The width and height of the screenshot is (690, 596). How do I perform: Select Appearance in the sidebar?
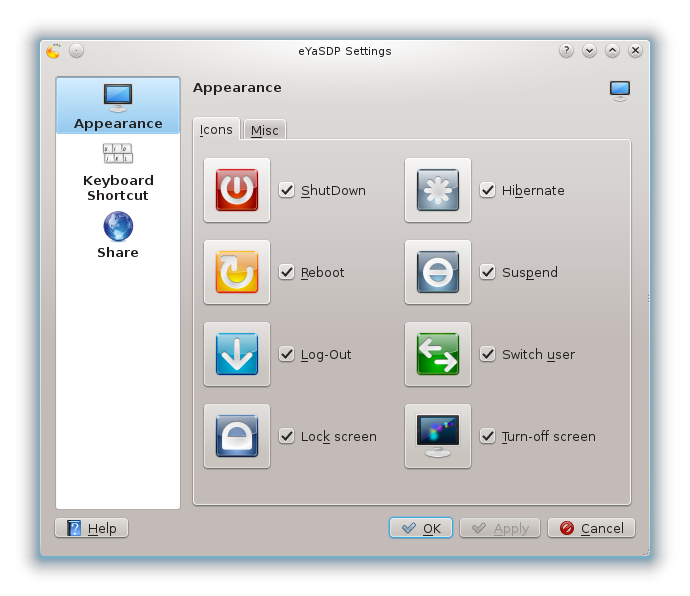click(118, 106)
